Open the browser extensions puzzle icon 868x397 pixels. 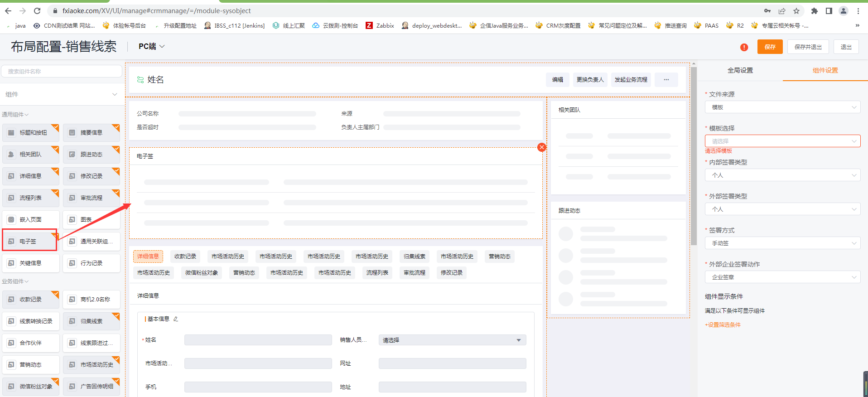(815, 11)
